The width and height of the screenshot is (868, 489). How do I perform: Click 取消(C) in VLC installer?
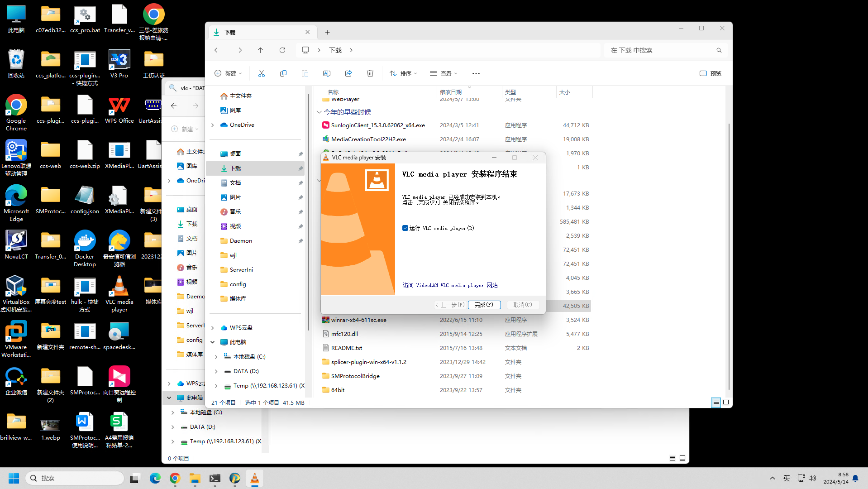coord(523,305)
